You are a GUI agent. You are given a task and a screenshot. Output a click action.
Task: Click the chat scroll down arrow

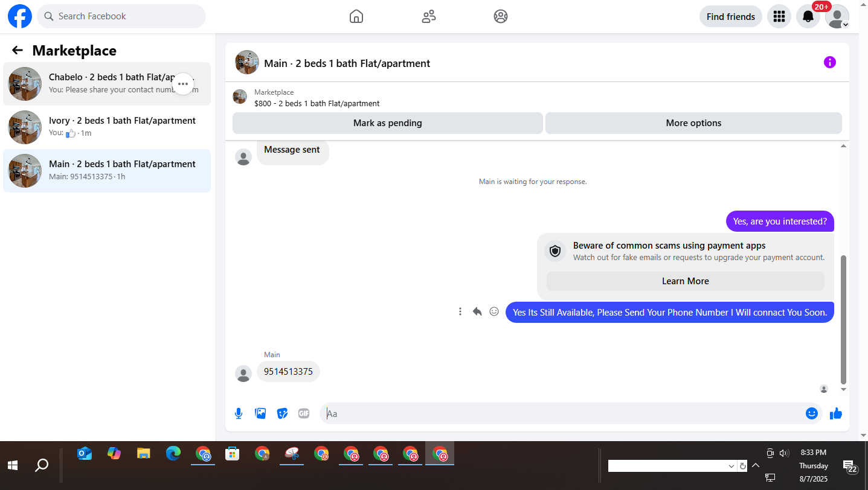pyautogui.click(x=844, y=390)
